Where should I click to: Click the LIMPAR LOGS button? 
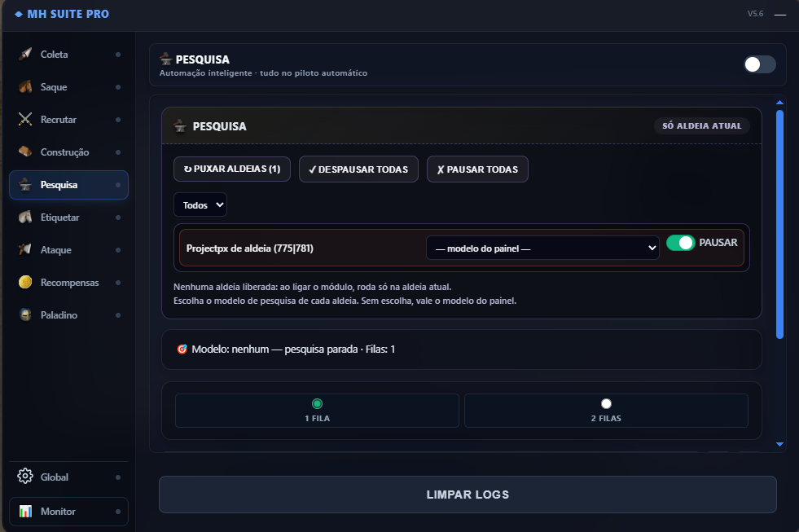(468, 495)
